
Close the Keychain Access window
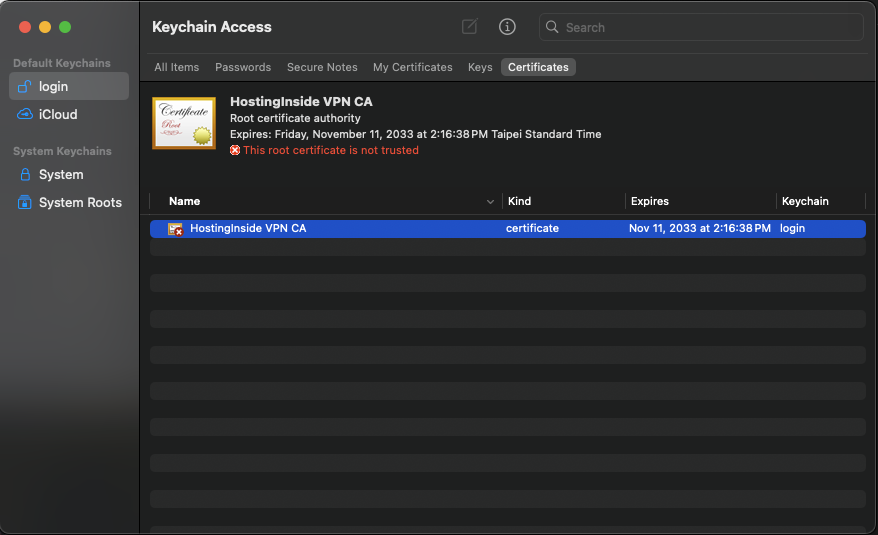click(25, 27)
